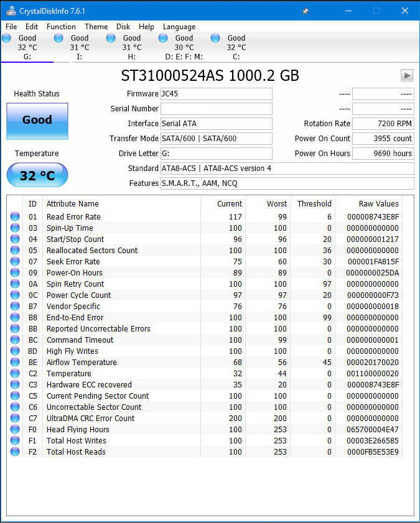Viewport: 420px width, 523px height.
Task: Click status orb for Total Host Writes
Action: click(15, 440)
